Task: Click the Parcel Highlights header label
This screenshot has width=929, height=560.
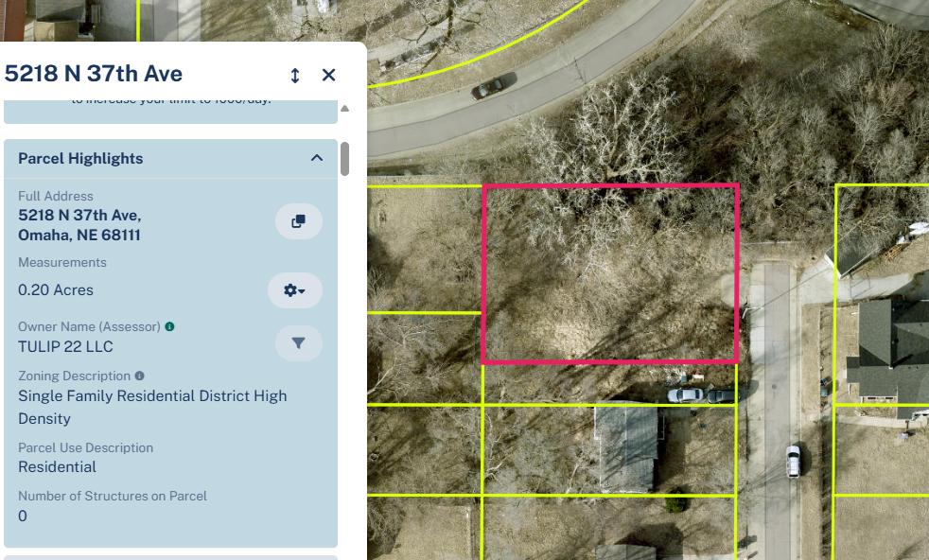Action: point(80,158)
